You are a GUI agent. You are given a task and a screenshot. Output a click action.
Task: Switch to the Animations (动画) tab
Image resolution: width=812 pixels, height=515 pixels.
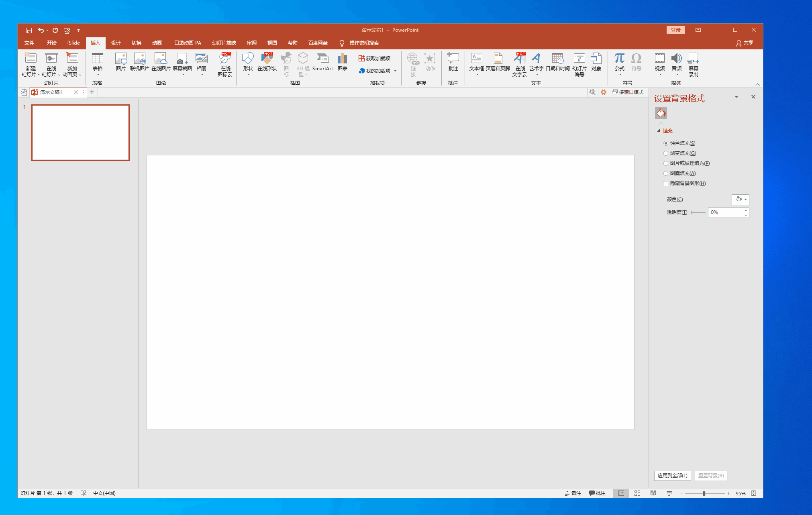[157, 43]
